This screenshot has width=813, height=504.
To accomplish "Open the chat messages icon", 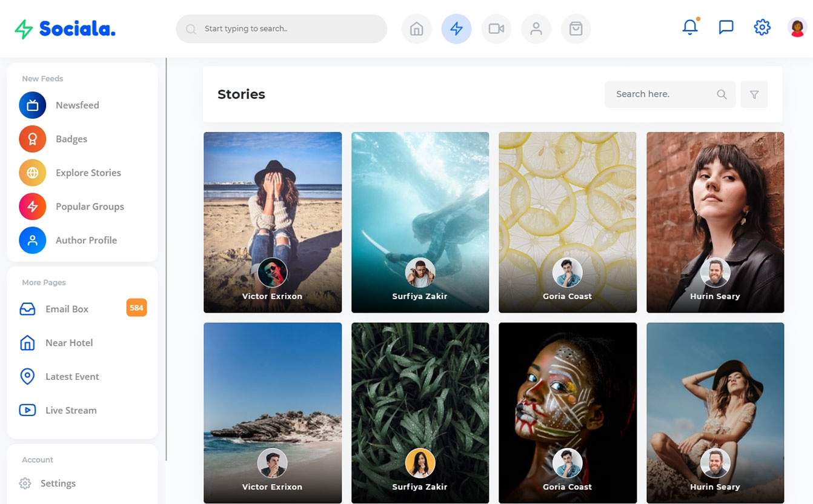I will (726, 27).
